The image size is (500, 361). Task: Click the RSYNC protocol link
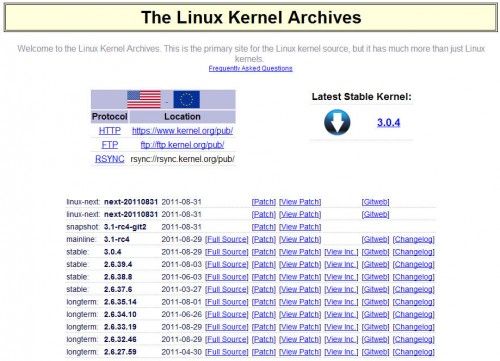110,159
